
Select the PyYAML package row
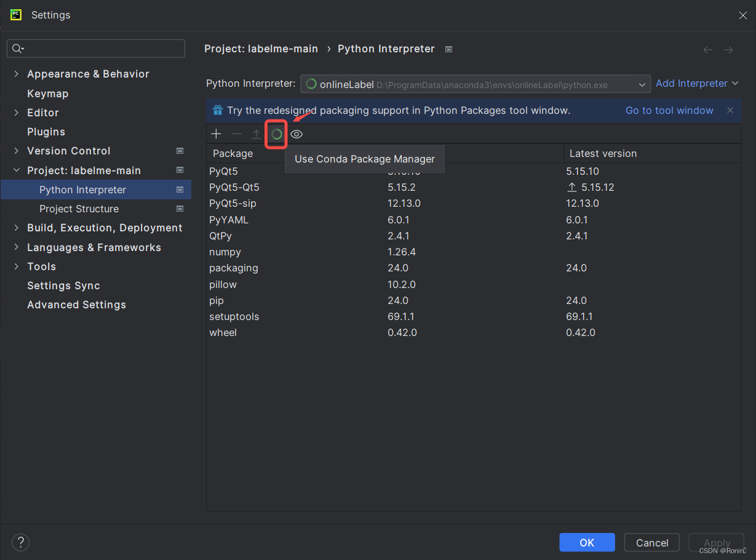click(x=474, y=220)
